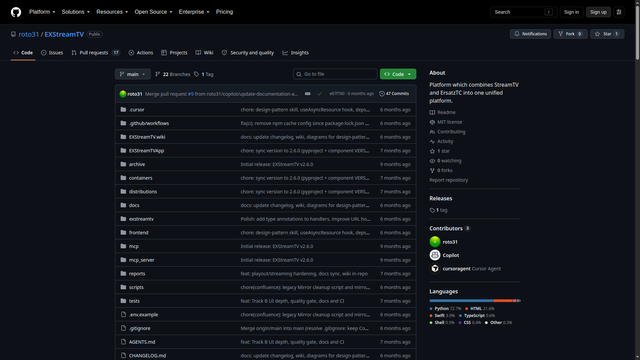Click the frontend folder icon
Screen dimensions: 640x360
(x=123, y=232)
